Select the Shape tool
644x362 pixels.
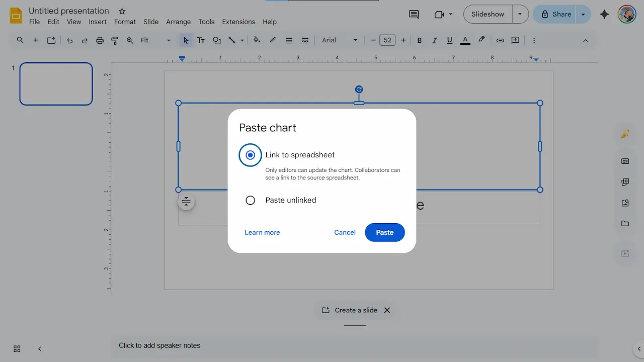(217, 40)
